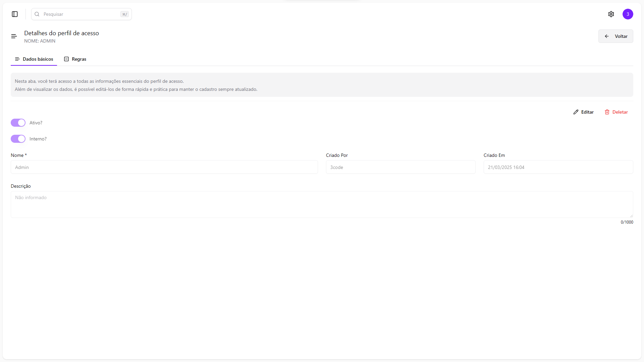Click the Criado Por field
This screenshot has height=362, width=644.
[x=400, y=167]
